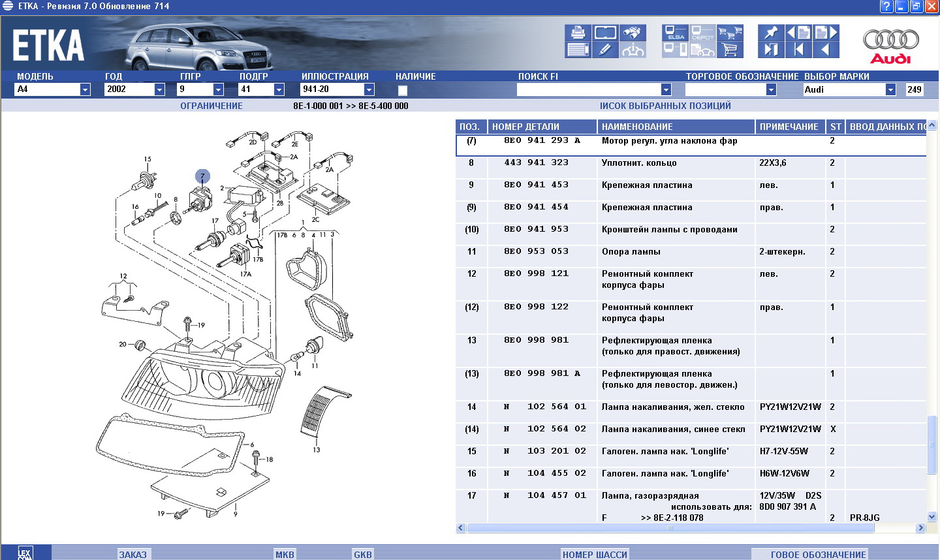The image size is (940, 560).
Task: Click the НАИМЕНОВАНИЕ column header
Action: pyautogui.click(x=676, y=127)
